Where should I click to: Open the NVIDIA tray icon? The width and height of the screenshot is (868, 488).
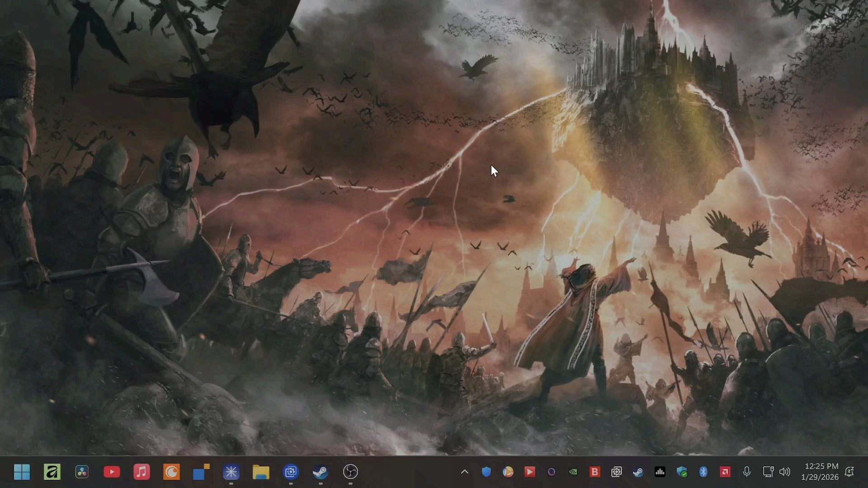pyautogui.click(x=573, y=472)
